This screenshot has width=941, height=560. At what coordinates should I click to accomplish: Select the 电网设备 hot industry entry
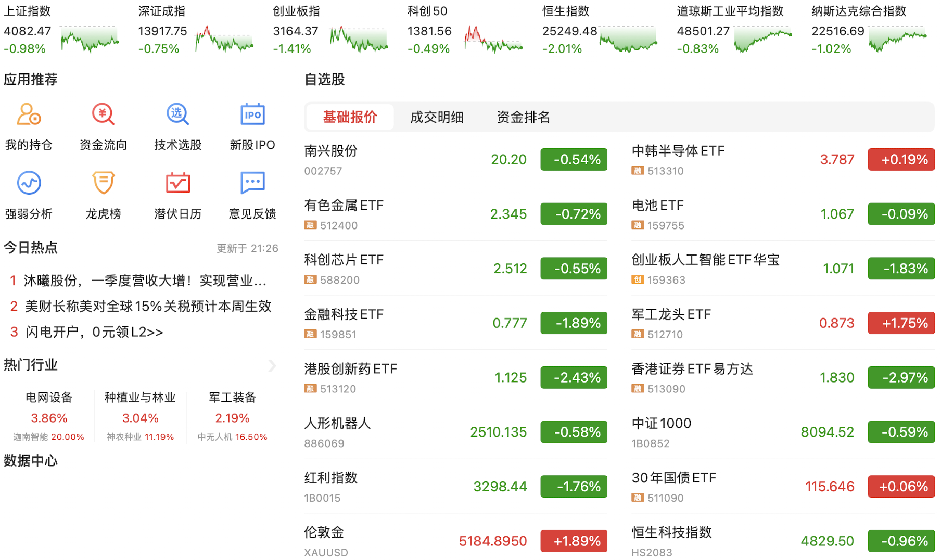coord(49,416)
